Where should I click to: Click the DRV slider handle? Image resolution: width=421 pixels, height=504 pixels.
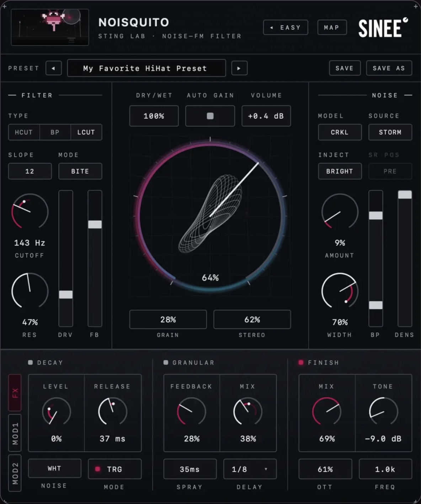[66, 294]
